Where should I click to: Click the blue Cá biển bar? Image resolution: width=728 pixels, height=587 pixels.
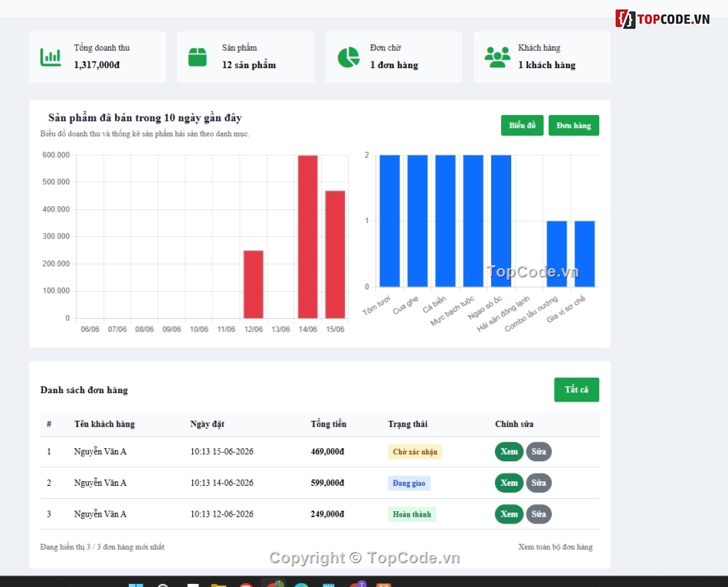tap(445, 221)
